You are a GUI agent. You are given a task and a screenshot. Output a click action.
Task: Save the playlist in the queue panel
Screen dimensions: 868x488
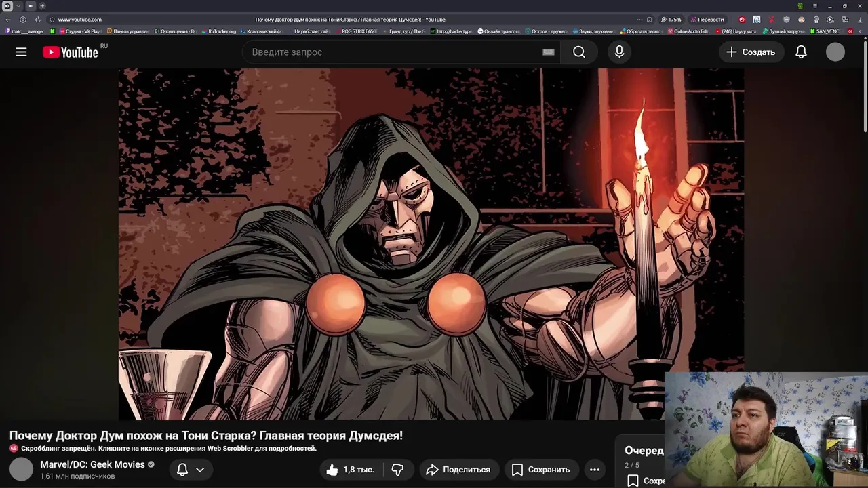[644, 481]
